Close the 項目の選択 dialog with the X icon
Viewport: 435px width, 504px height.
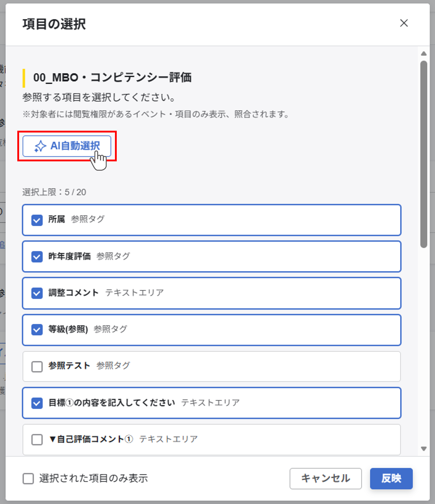point(404,23)
